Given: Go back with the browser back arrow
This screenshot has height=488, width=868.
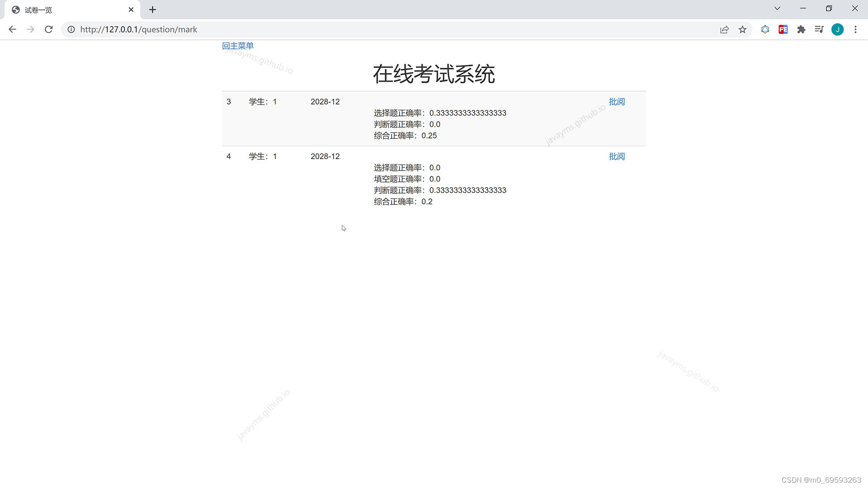Looking at the screenshot, I should 12,29.
